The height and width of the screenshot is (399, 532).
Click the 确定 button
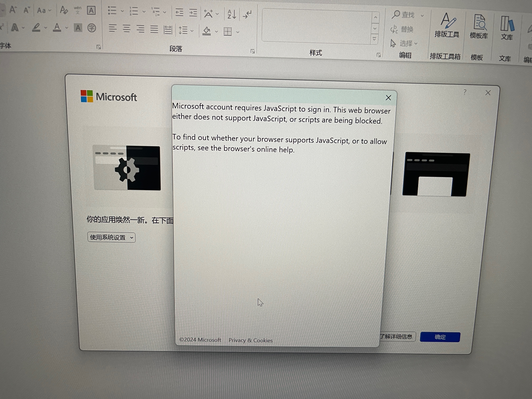tap(440, 337)
